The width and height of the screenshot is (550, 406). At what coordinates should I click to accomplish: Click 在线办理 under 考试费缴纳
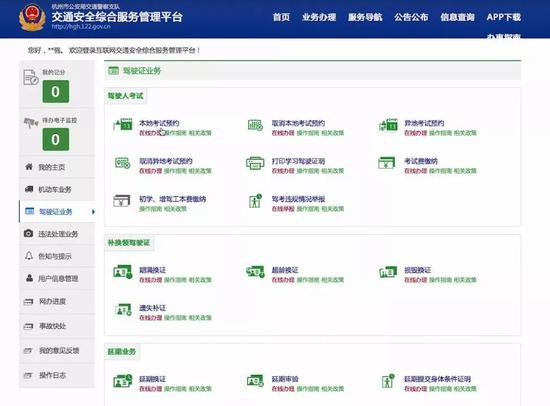click(x=416, y=171)
